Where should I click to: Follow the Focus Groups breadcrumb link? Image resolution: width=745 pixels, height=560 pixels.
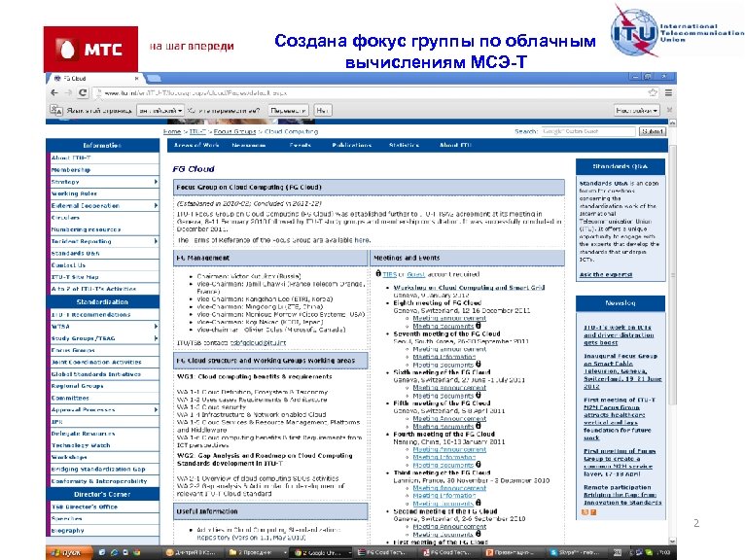[x=234, y=131]
